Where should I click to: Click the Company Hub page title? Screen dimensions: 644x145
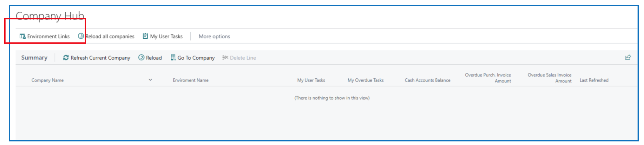pyautogui.click(x=50, y=16)
